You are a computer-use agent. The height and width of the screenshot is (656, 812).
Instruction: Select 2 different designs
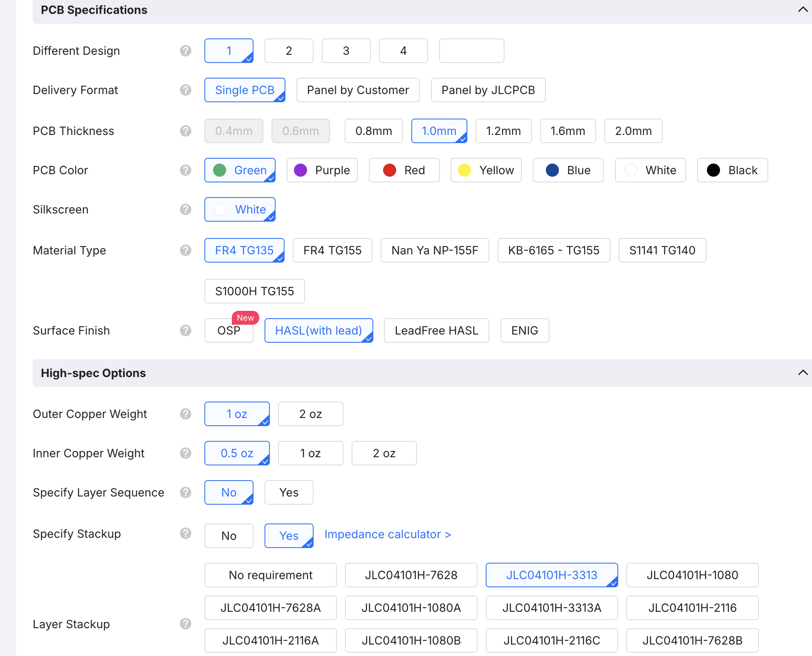289,51
